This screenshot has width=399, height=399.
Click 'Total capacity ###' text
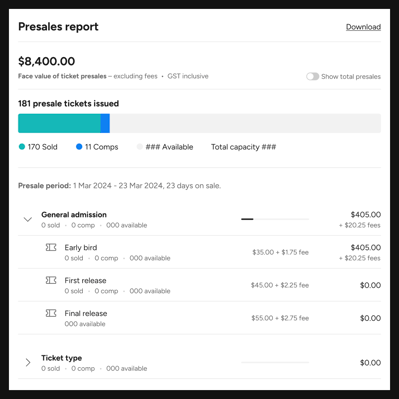pyautogui.click(x=243, y=147)
